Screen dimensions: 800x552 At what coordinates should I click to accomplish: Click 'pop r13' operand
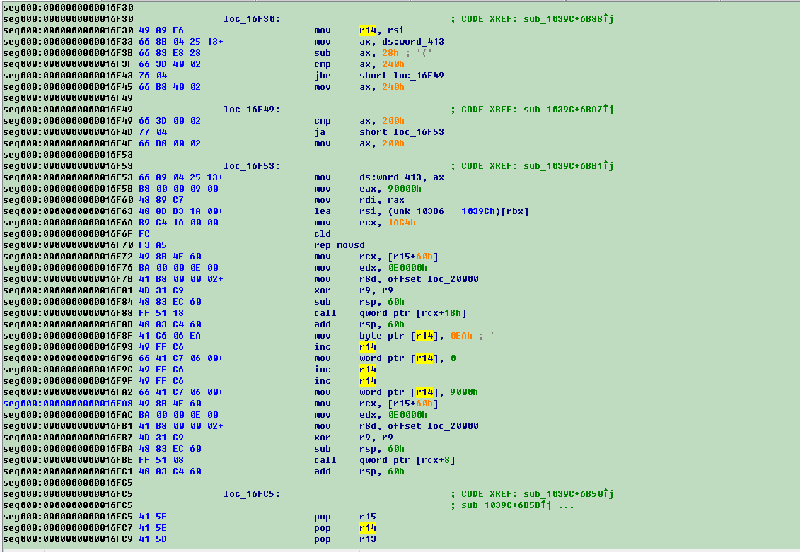[x=367, y=539]
